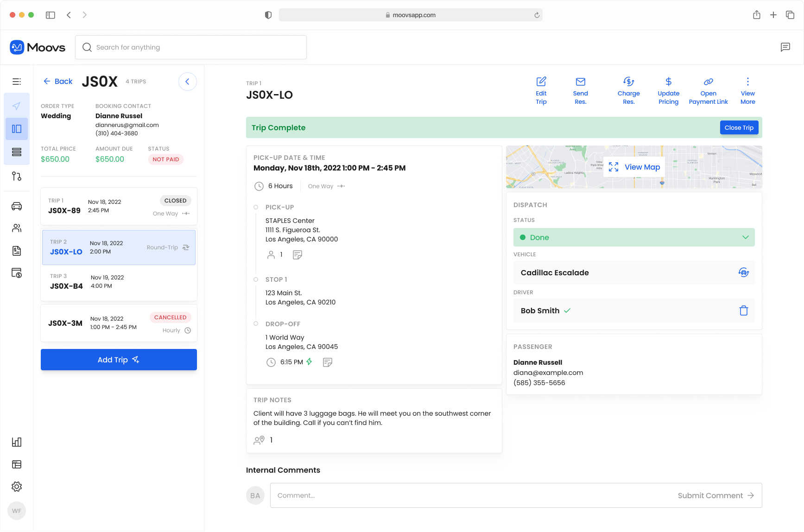Remove driver Bob Smith via trash icon

[x=744, y=310]
